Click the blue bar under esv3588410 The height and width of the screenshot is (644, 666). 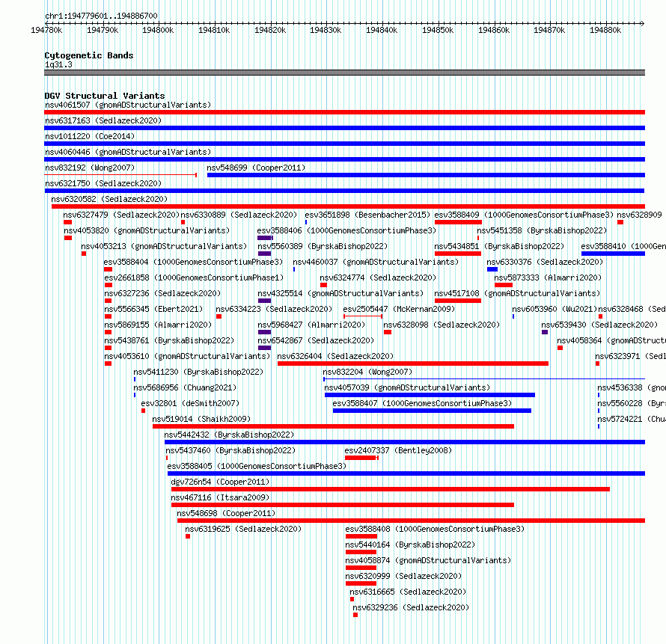[x=613, y=254]
